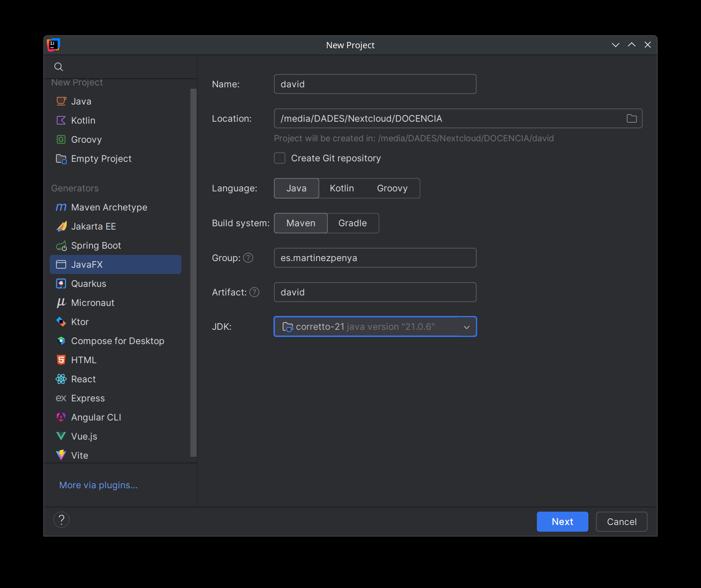Open the React generator
Viewport: 701px width, 588px height.
(x=83, y=379)
